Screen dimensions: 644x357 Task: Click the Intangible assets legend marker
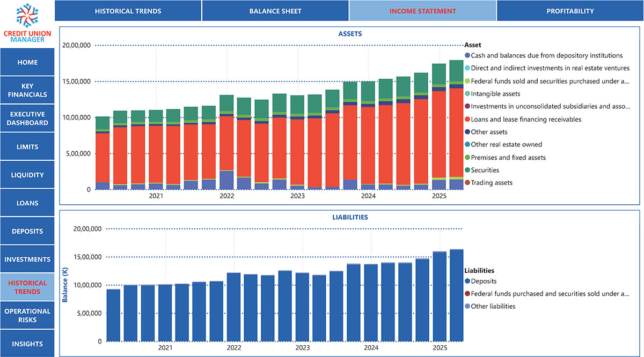[467, 94]
